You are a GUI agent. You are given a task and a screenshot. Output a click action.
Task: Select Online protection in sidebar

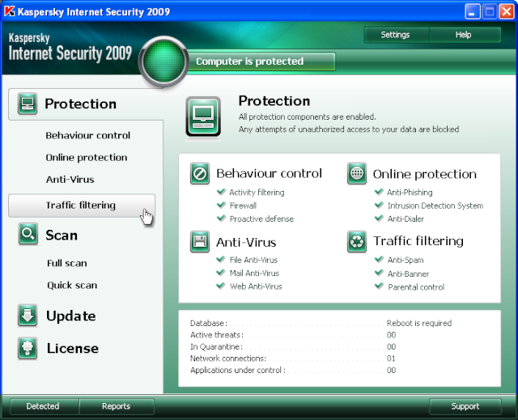tap(87, 158)
